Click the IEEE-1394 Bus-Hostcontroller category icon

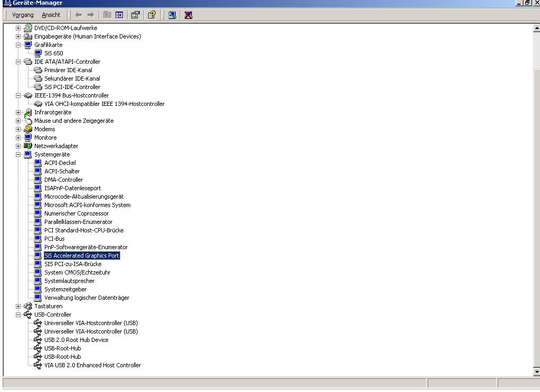(x=28, y=95)
